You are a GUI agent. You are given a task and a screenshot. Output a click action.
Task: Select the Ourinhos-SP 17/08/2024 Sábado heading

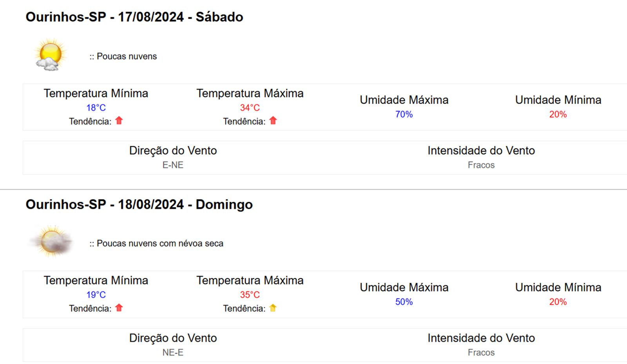[134, 17]
